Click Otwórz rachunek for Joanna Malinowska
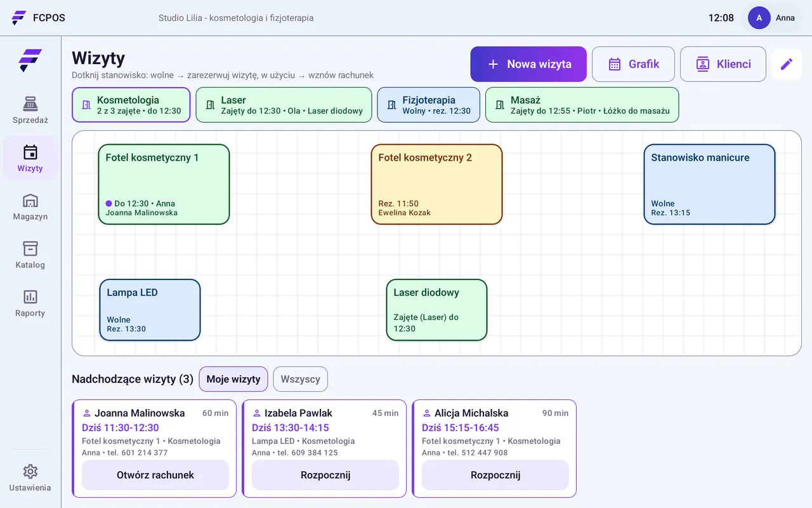Viewport: 812px width, 508px height. (155, 475)
